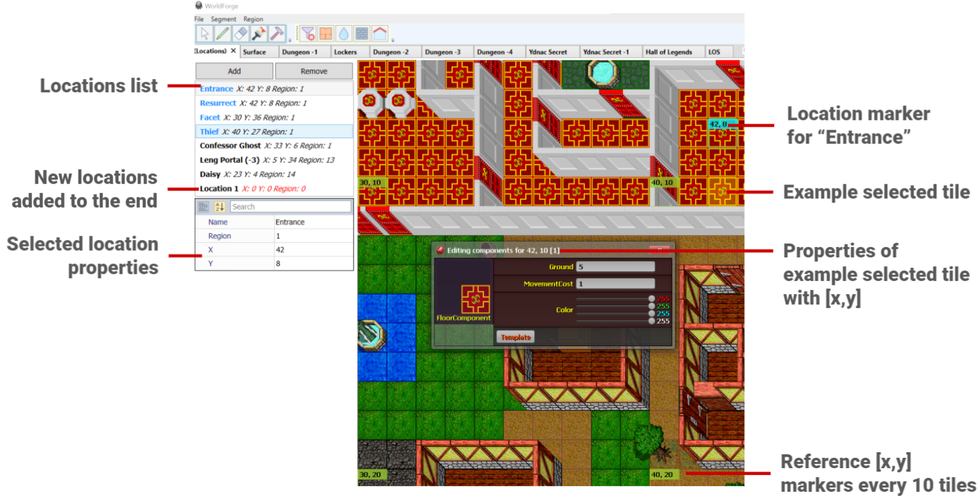Toggle the water drop layer icon
Screen dimensions: 980x498
tap(343, 34)
